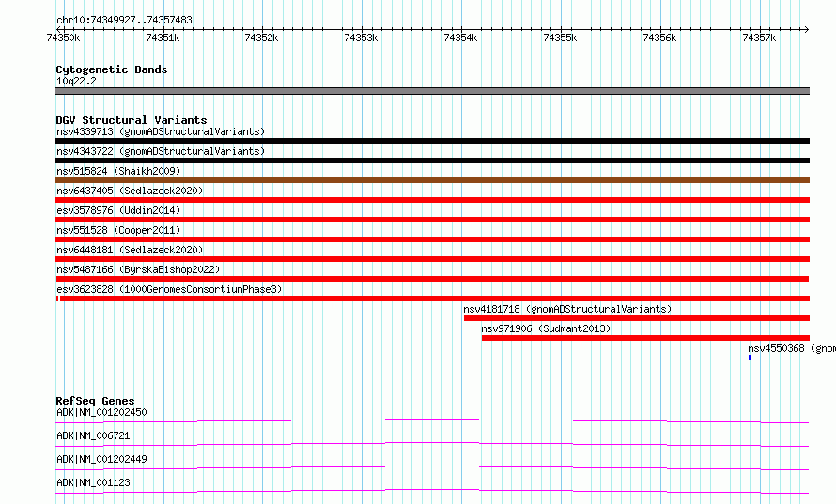Select the nsv5487166 (ByrskaBishop2022) label
The width and height of the screenshot is (836, 504).
pos(138,269)
